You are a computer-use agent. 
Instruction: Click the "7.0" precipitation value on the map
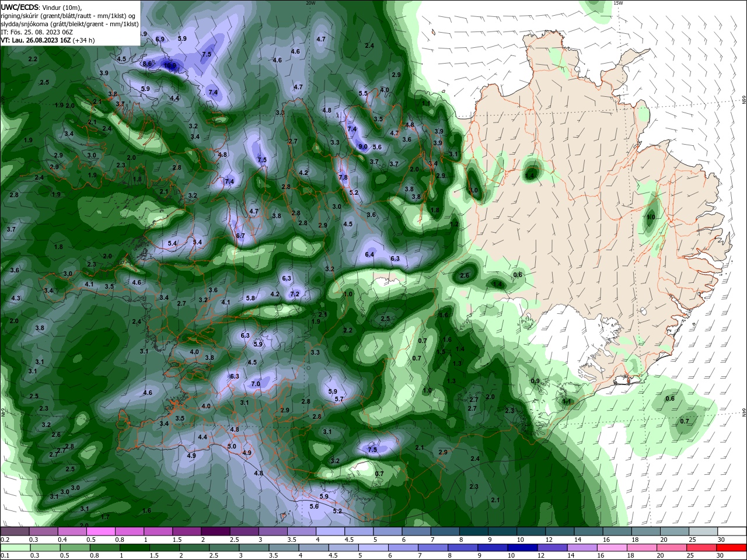click(x=256, y=384)
